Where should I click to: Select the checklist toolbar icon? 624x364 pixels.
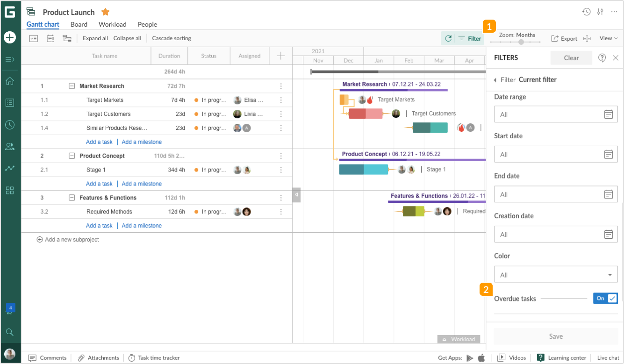(x=33, y=38)
